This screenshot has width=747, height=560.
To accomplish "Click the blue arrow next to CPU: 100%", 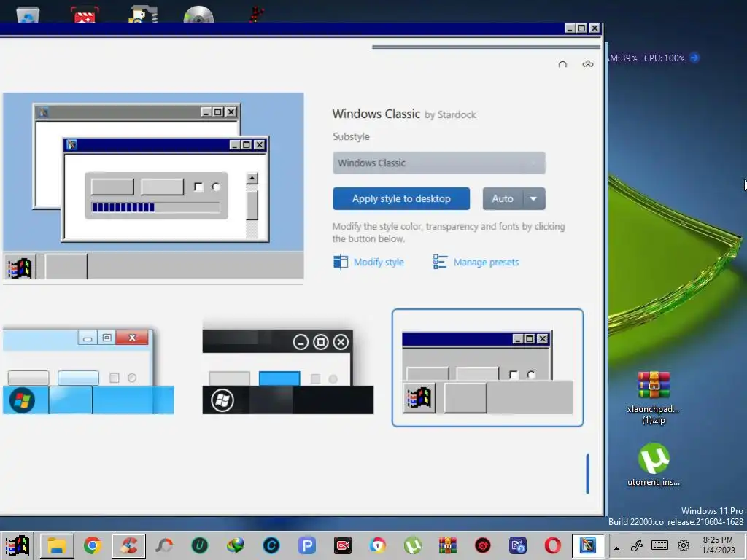I will click(694, 58).
